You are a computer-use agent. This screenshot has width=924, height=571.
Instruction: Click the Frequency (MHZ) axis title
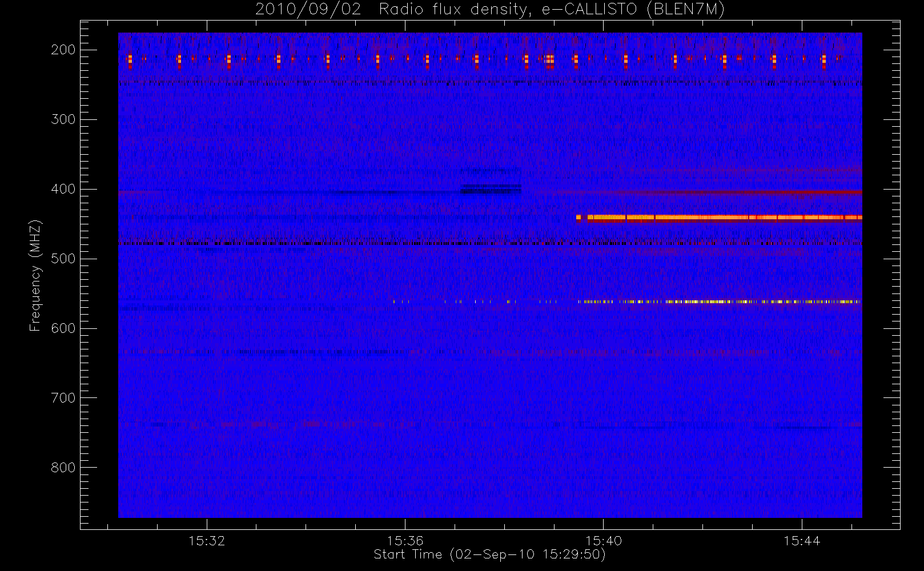click(35, 275)
